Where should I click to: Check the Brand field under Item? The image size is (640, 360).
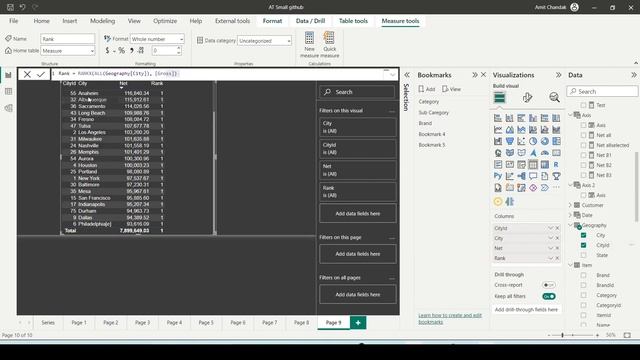click(x=583, y=275)
